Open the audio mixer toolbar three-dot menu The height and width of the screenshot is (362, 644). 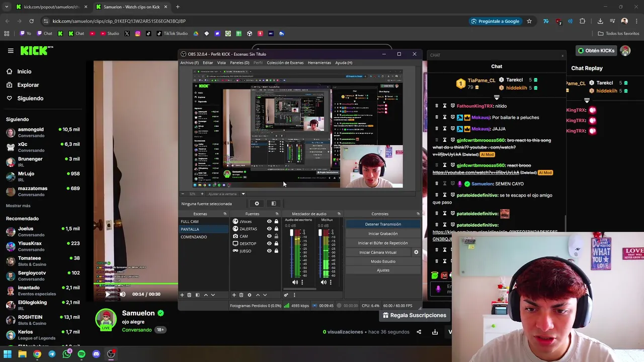[x=294, y=295]
